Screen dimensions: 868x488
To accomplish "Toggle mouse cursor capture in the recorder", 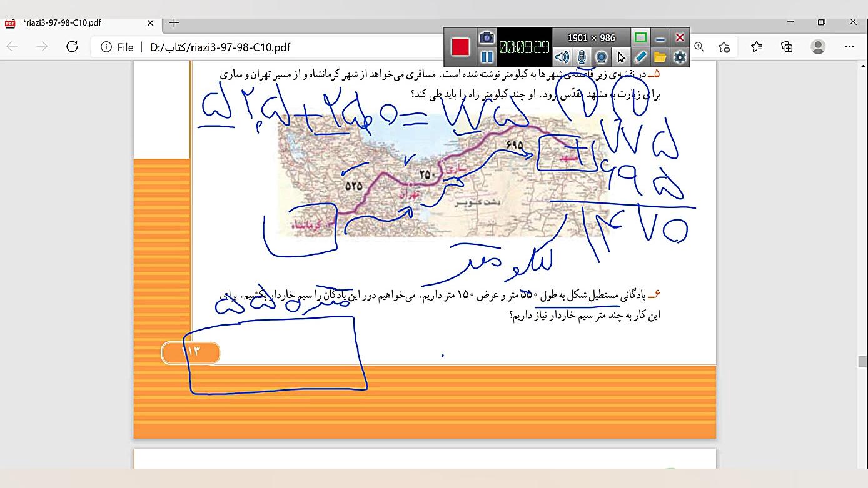I will [x=621, y=57].
